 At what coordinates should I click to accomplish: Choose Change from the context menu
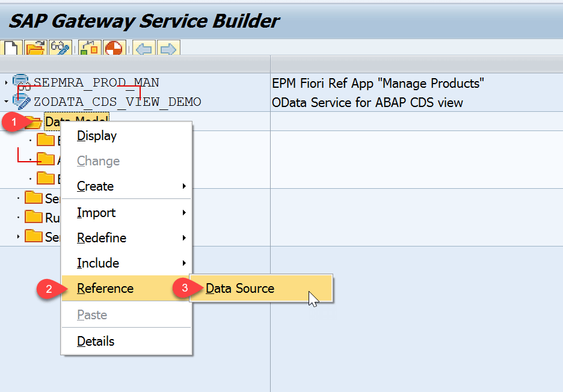tap(126, 161)
